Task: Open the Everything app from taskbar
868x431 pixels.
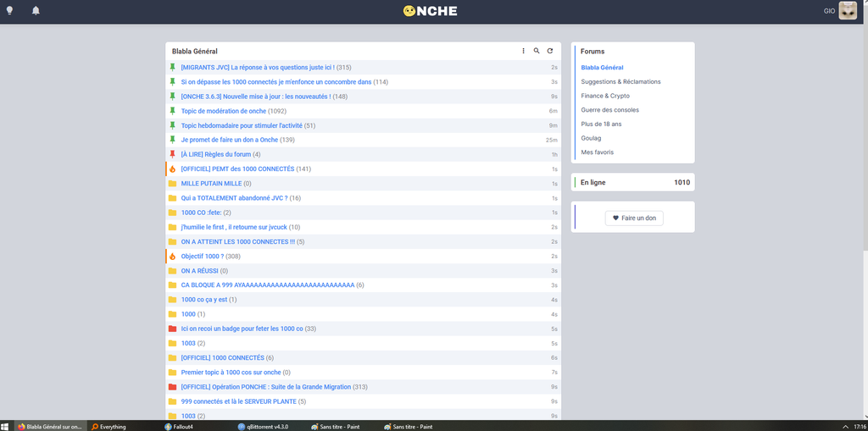Action: click(x=108, y=427)
